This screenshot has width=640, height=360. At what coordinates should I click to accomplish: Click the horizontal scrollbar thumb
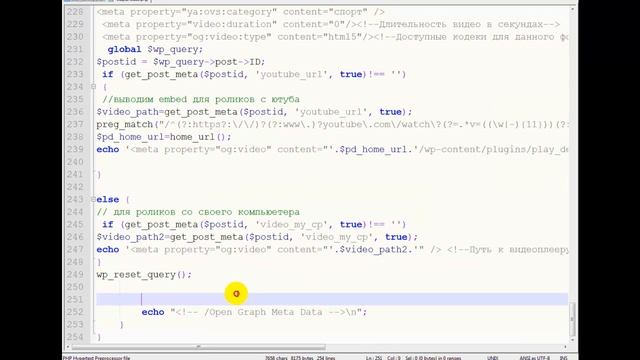click(x=198, y=347)
